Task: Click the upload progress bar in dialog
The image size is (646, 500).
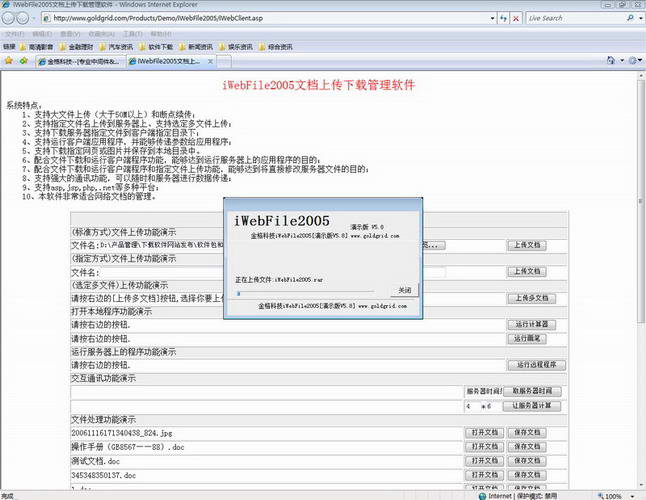Action: point(305,293)
